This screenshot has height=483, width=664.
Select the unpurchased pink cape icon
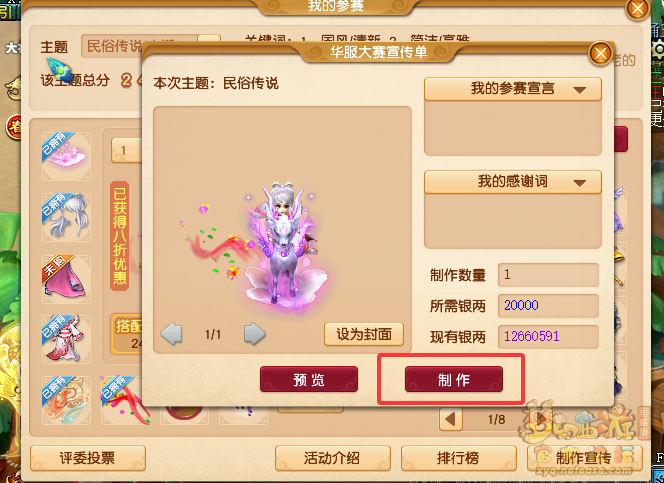point(66,279)
